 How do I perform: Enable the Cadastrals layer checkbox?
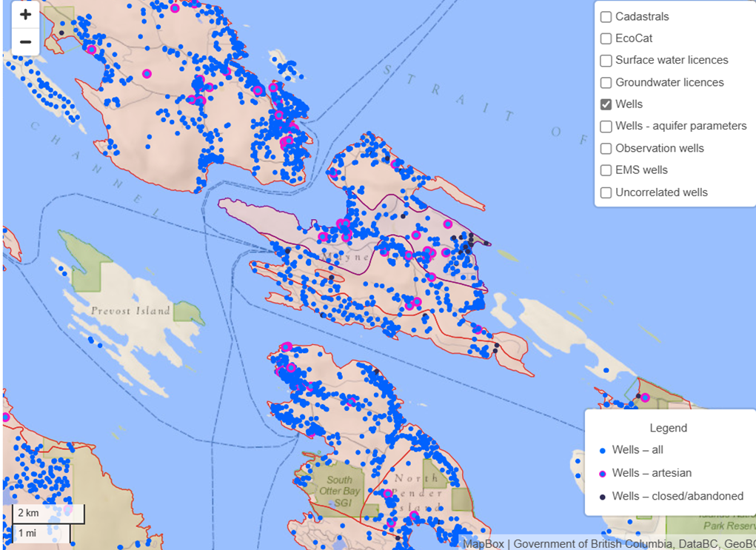[x=606, y=17]
